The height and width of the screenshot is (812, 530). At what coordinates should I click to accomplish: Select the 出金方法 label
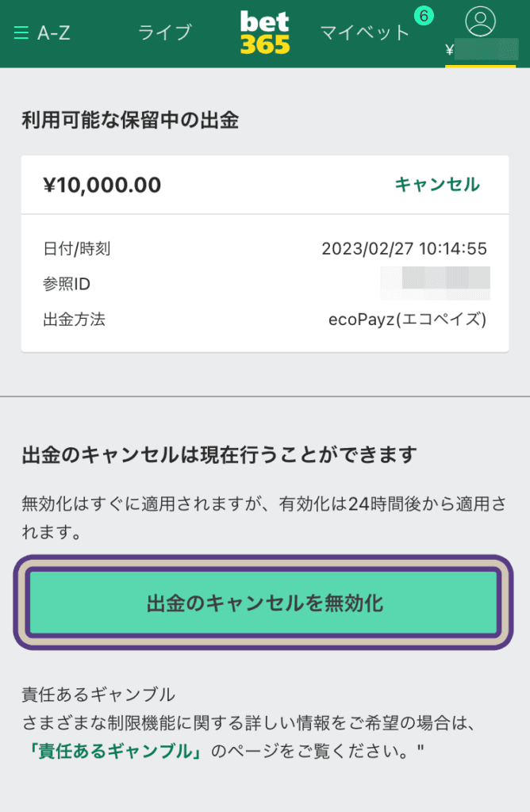pos(74,319)
